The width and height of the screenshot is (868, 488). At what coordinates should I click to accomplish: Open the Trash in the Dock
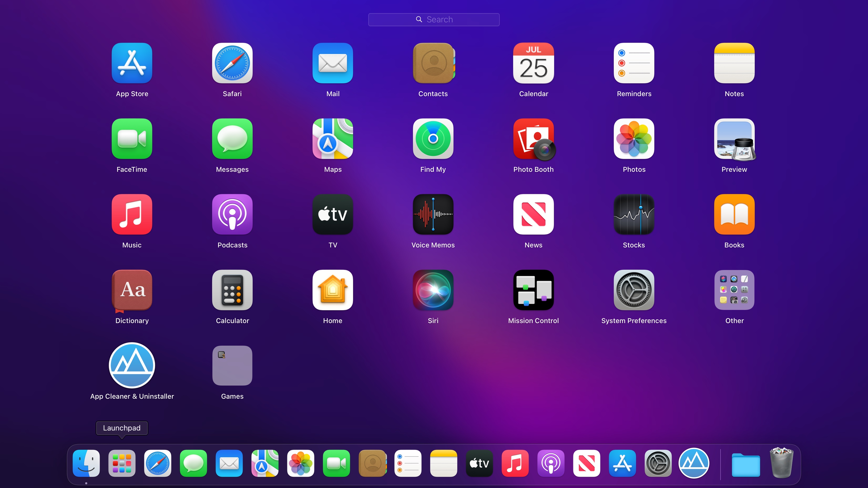coord(782,463)
